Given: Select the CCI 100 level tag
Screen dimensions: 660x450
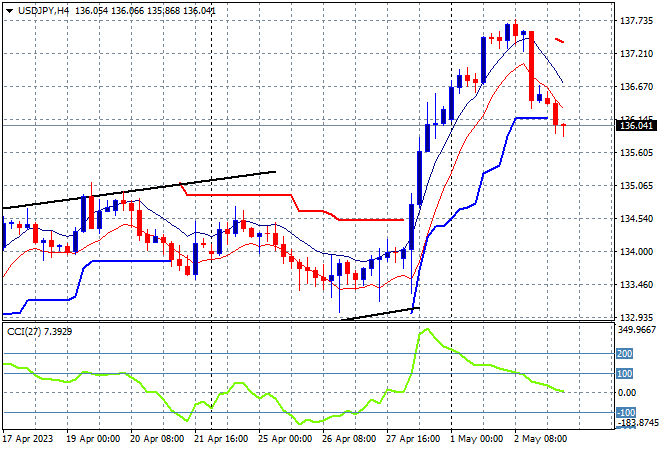Looking at the screenshot, I should [624, 373].
